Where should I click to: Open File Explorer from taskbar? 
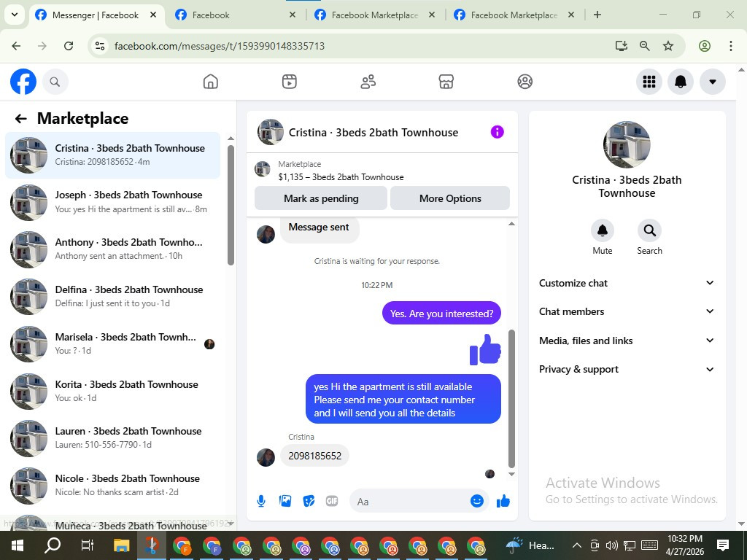point(122,545)
